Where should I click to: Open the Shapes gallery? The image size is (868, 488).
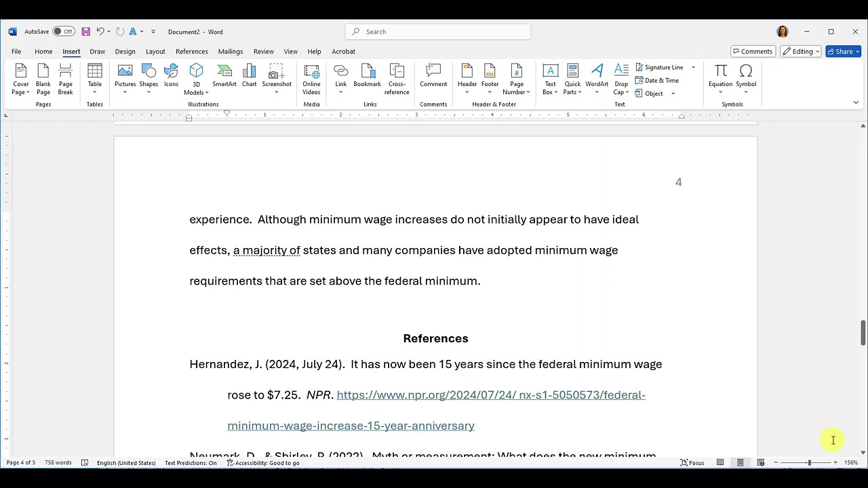(x=149, y=80)
